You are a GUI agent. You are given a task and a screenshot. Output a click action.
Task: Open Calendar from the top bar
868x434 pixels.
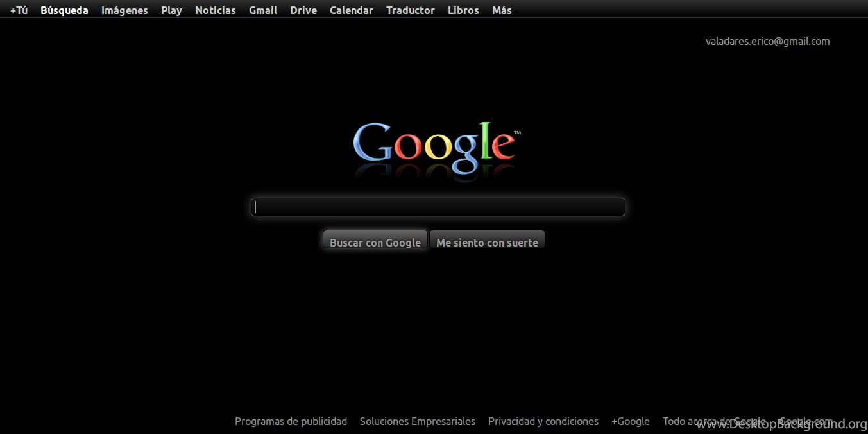351,10
